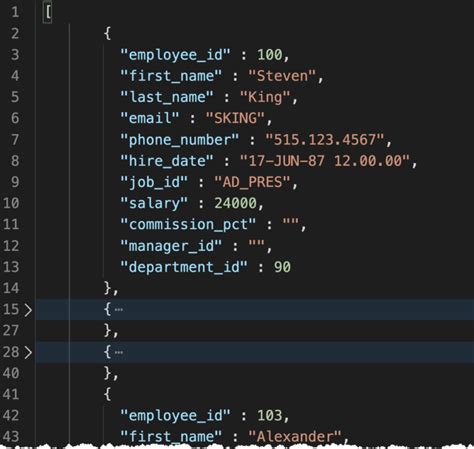Click the "SKING" value
Viewport: 474px width, 449px height.
235,118
